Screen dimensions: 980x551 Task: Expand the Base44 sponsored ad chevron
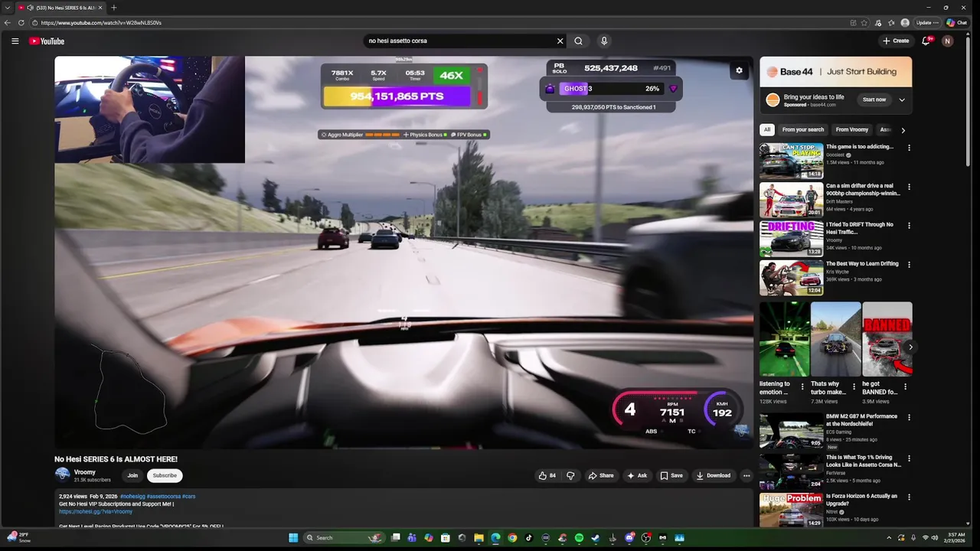tap(902, 99)
